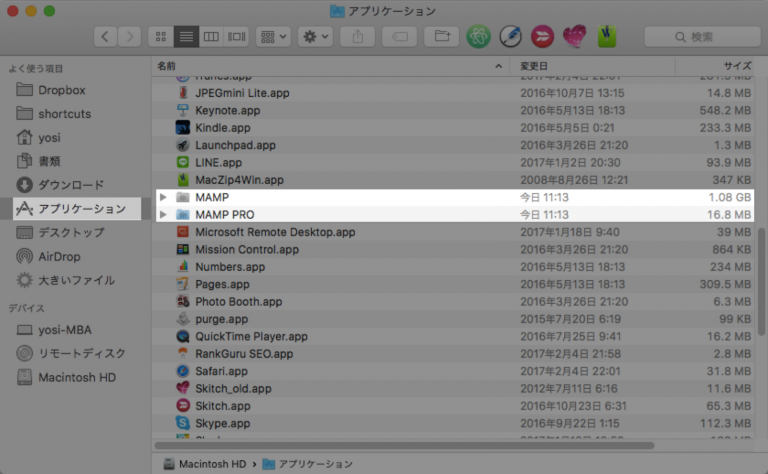
Task: Select Keynote.app in the file list
Action: (x=227, y=110)
